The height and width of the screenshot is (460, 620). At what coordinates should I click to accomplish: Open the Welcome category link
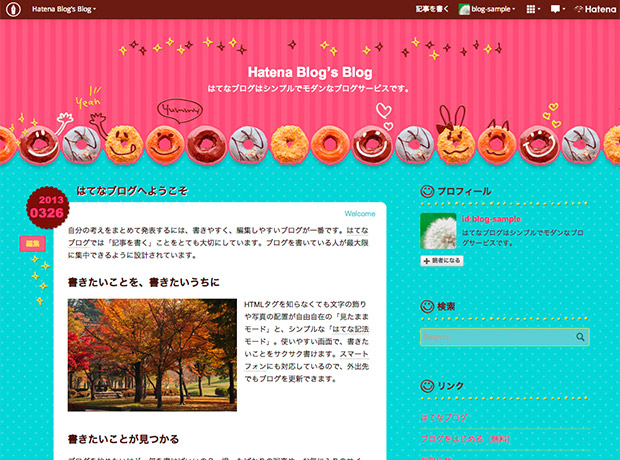click(x=360, y=214)
